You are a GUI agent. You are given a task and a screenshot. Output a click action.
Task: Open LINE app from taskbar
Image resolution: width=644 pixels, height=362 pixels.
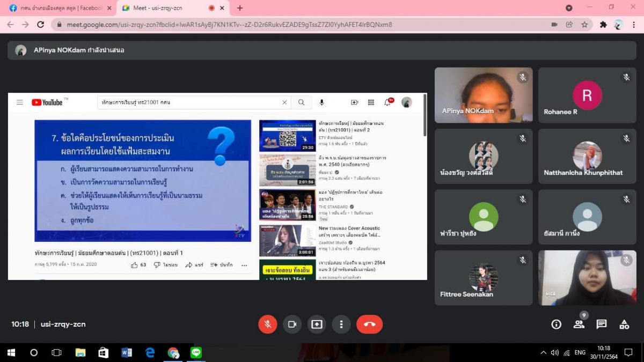coord(196,352)
